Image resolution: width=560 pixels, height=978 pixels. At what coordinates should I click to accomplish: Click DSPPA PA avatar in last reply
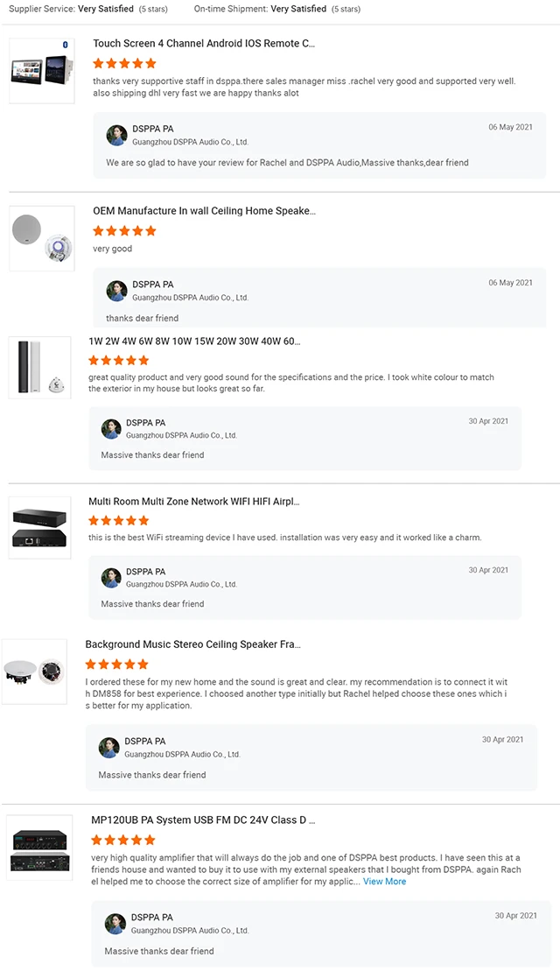click(x=115, y=924)
